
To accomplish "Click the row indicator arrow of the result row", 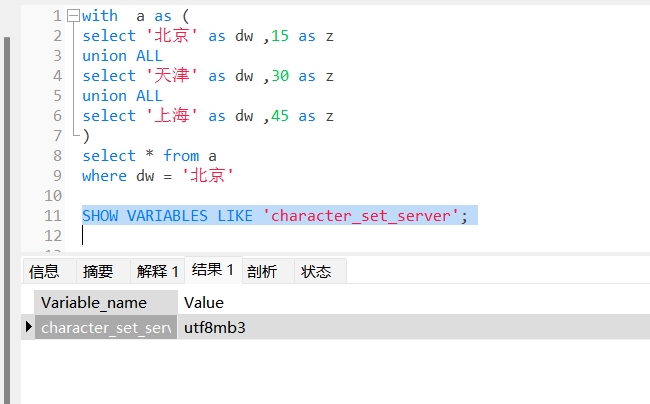I will click(28, 327).
